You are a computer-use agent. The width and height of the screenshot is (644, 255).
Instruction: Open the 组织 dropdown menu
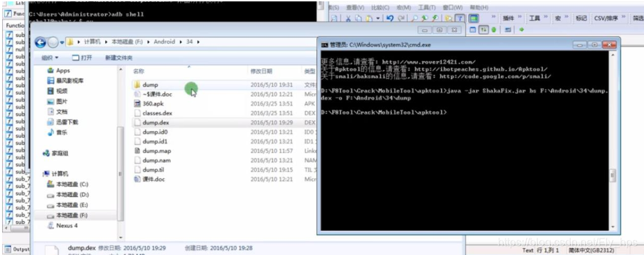(50, 58)
